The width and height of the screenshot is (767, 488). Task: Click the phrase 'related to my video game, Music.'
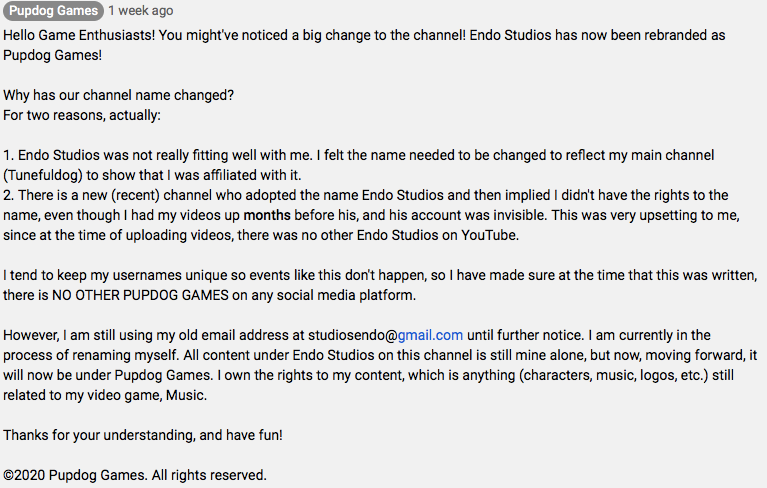click(x=105, y=395)
